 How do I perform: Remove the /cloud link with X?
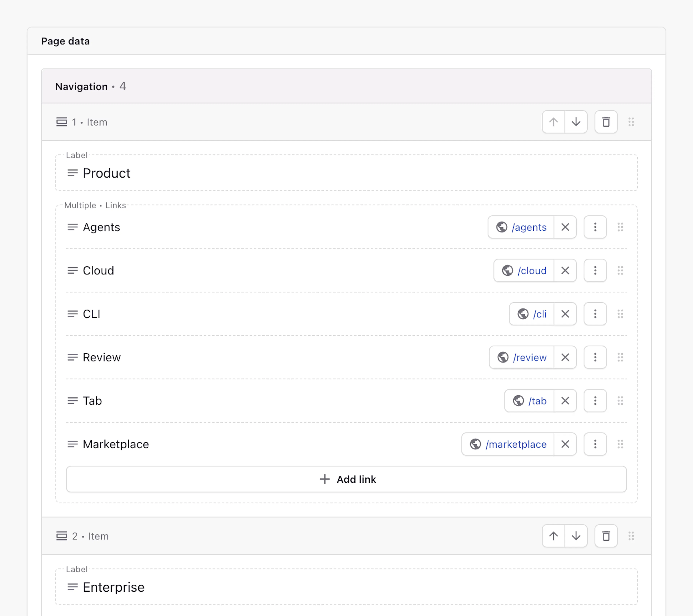pyautogui.click(x=565, y=270)
